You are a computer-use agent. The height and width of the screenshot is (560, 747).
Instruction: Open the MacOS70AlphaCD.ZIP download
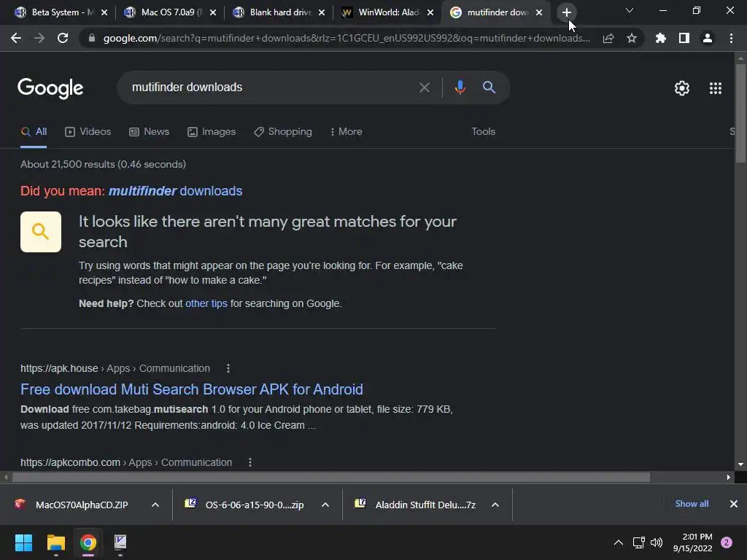[82, 505]
